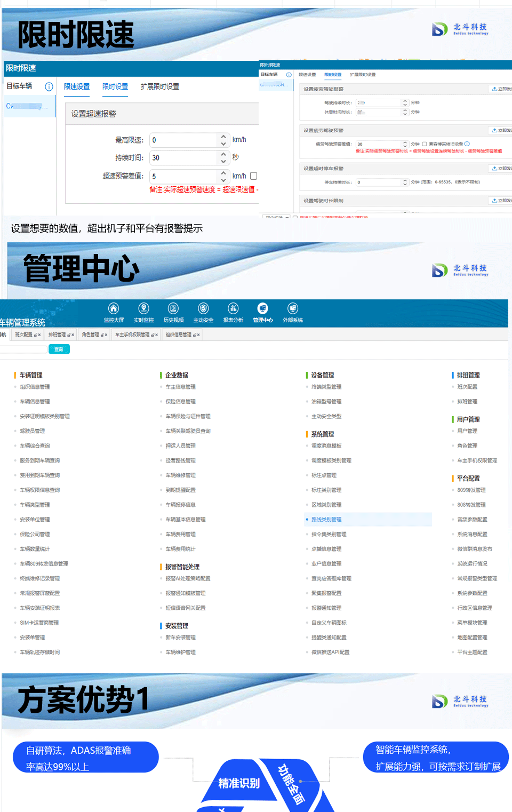Screen dimensions: 512x812
Task: Open the 报表分析 chart icon
Action: tap(233, 308)
